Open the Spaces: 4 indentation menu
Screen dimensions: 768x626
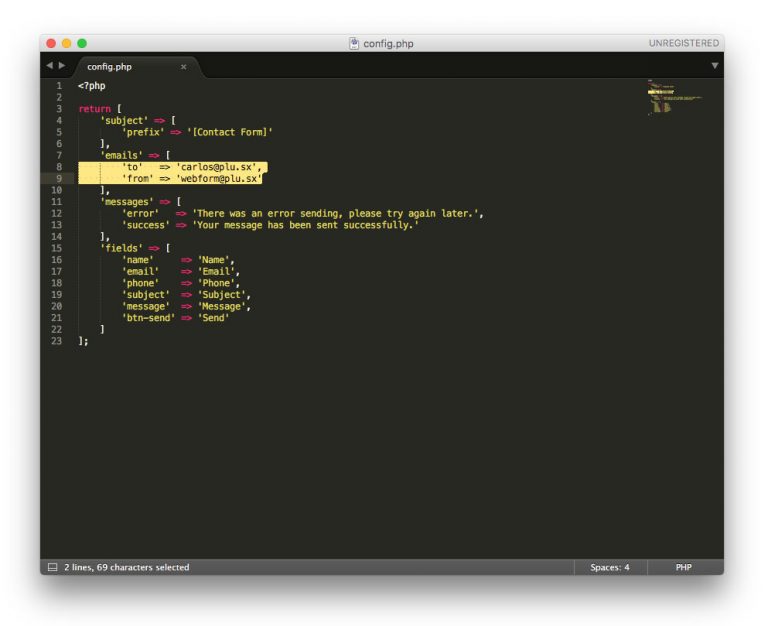coord(609,567)
